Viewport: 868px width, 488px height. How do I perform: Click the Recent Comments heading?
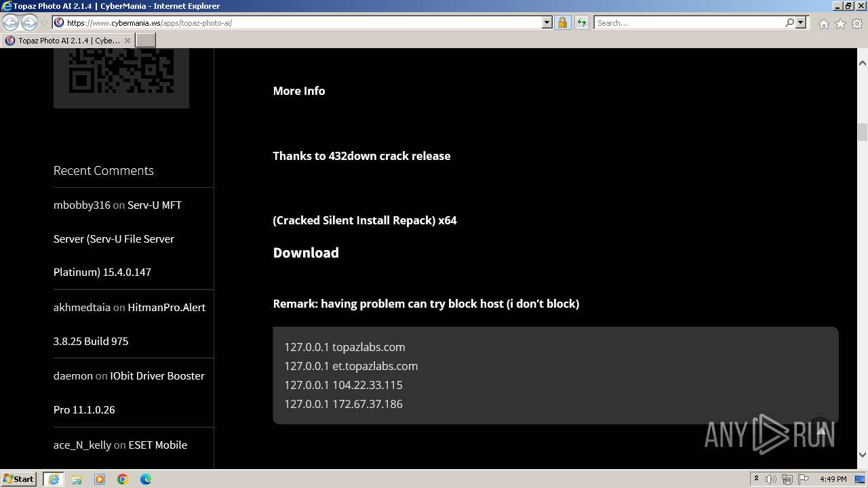[x=104, y=171]
